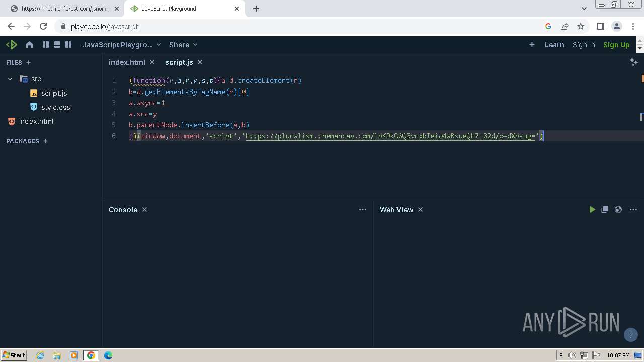Select the sidebar-split layout icon
The height and width of the screenshot is (362, 644).
click(x=68, y=45)
